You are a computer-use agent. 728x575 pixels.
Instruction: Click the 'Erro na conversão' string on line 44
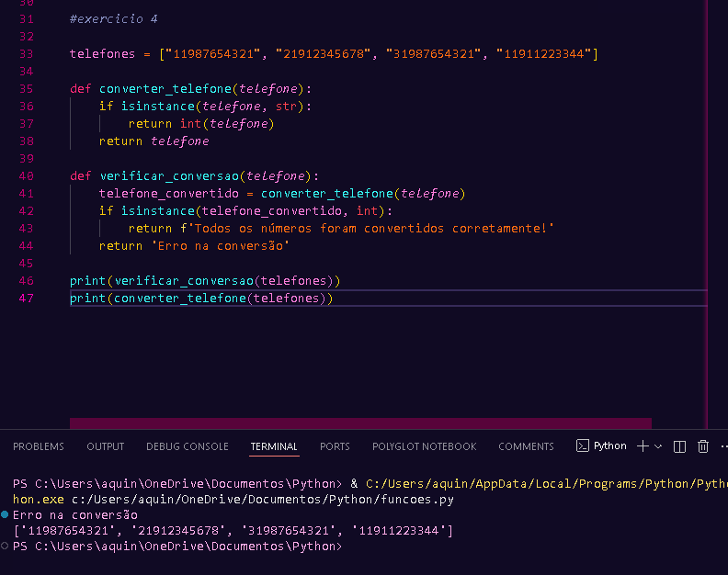(x=221, y=246)
